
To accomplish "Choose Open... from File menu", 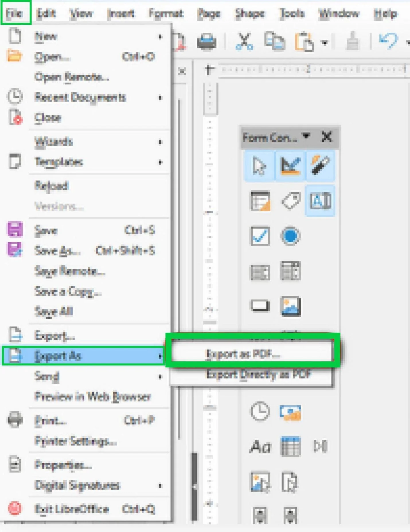I will click(x=86, y=56).
